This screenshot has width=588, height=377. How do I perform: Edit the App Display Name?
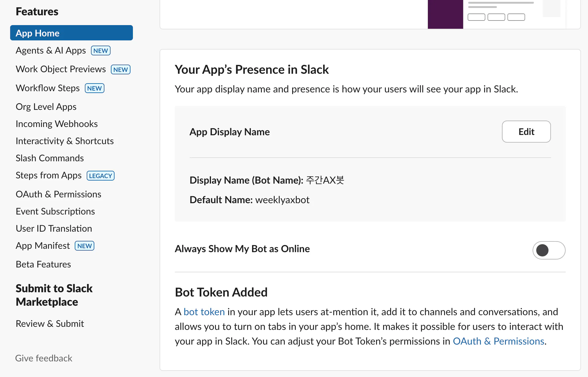(x=526, y=132)
